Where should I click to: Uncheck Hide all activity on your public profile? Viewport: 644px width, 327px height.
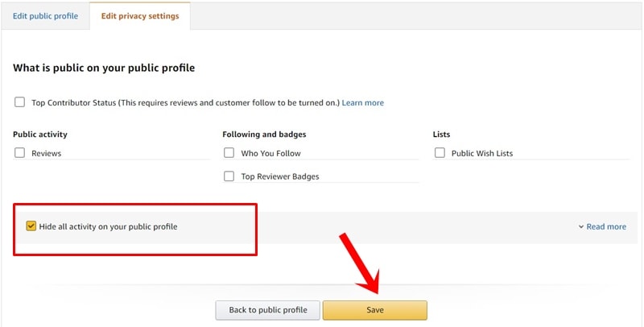coord(31,226)
